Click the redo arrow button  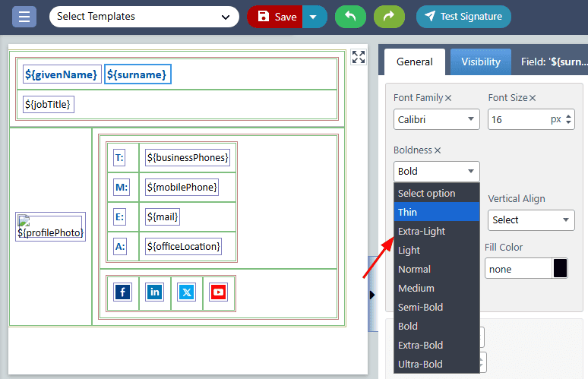pyautogui.click(x=389, y=17)
